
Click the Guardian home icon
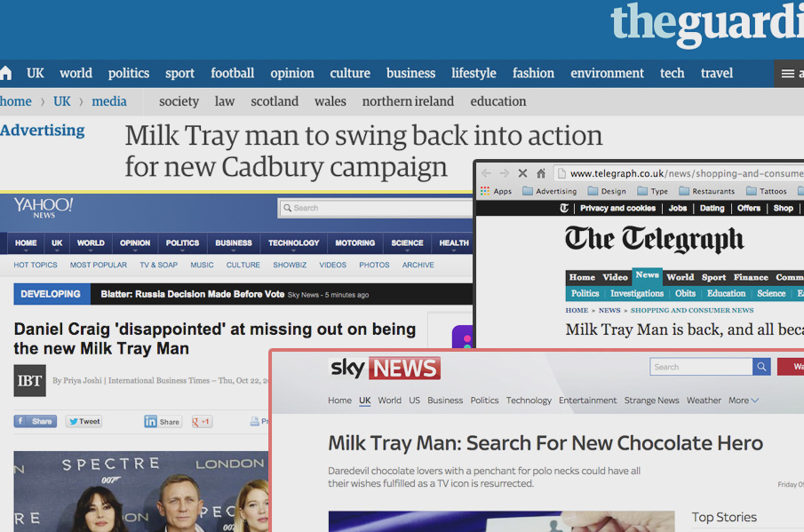(x=5, y=74)
